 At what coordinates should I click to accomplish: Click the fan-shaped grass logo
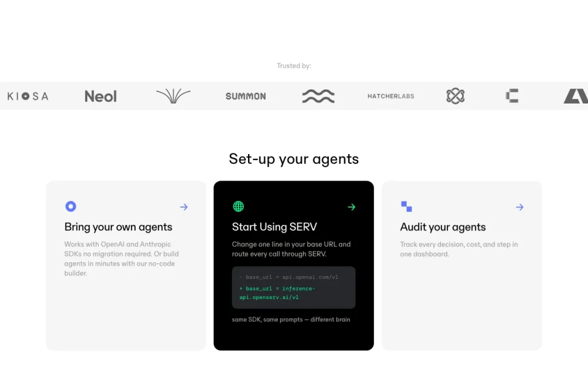(x=173, y=96)
